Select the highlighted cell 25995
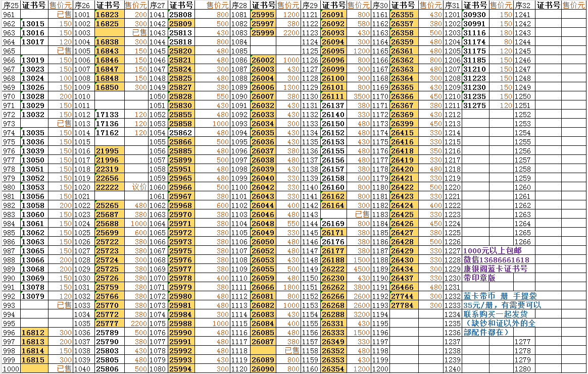 263,15
